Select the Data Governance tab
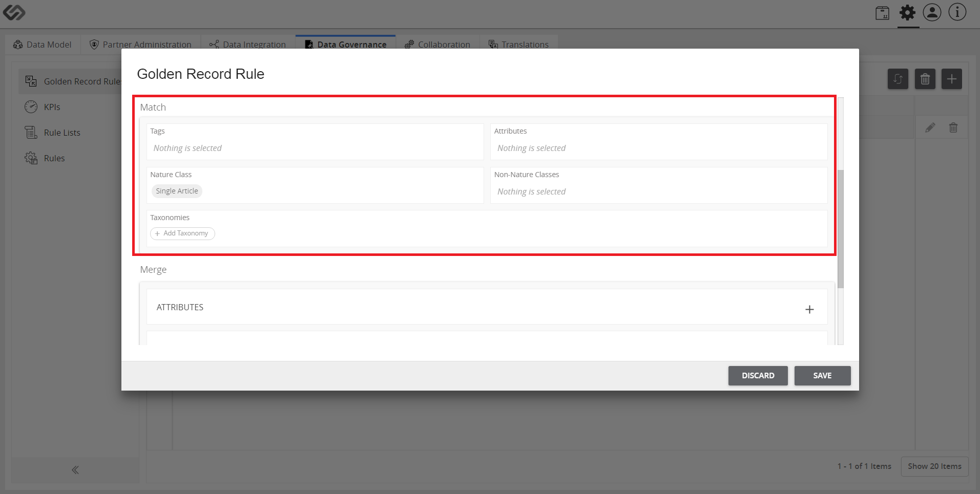980x494 pixels. pos(346,45)
